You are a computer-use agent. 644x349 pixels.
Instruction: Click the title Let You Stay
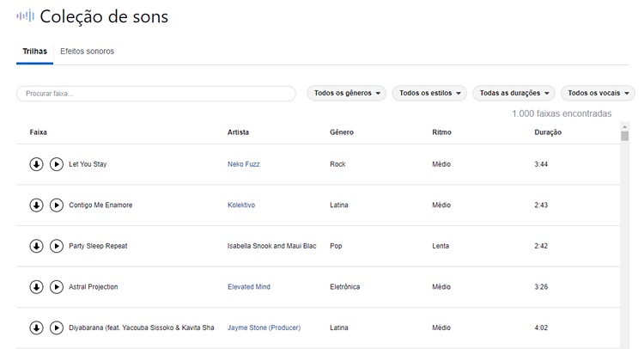tap(88, 164)
